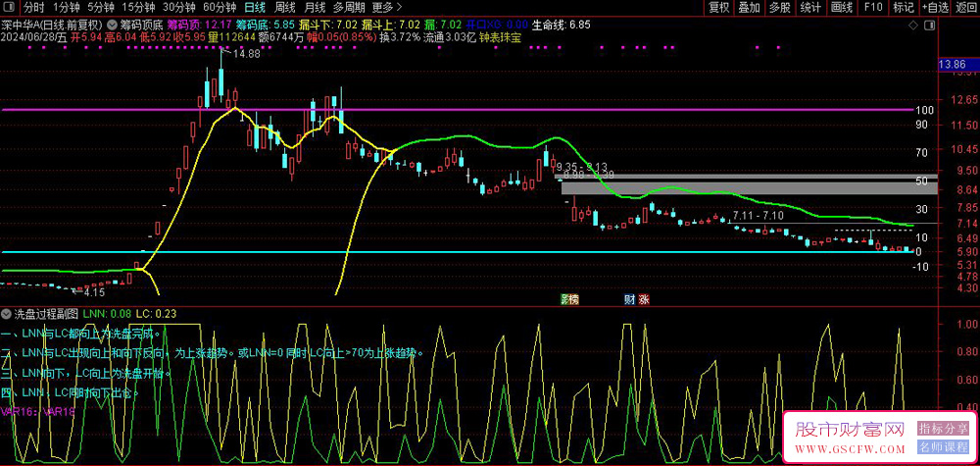
Task: Click the 叠加 overlay button
Action: click(x=750, y=8)
